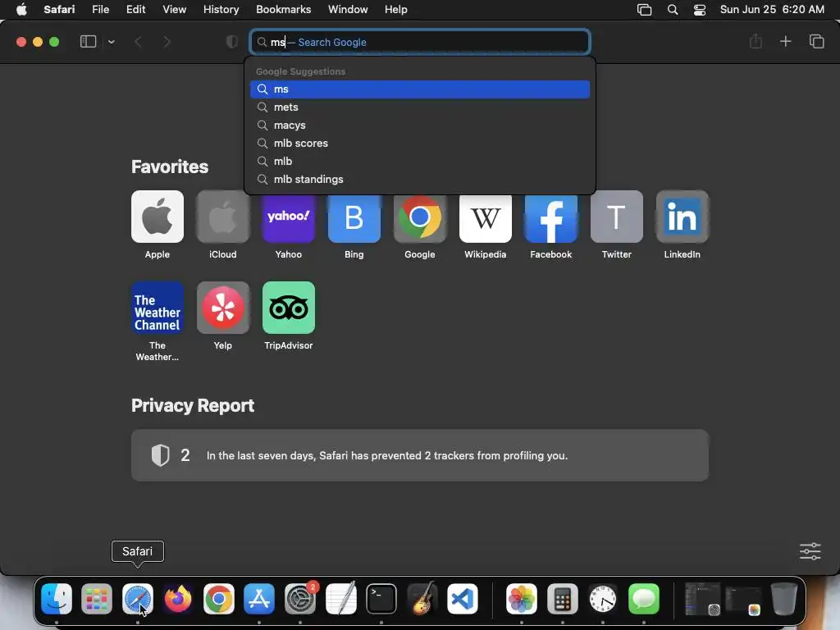Open the Edit menu
The width and height of the screenshot is (840, 630).
[x=135, y=10]
